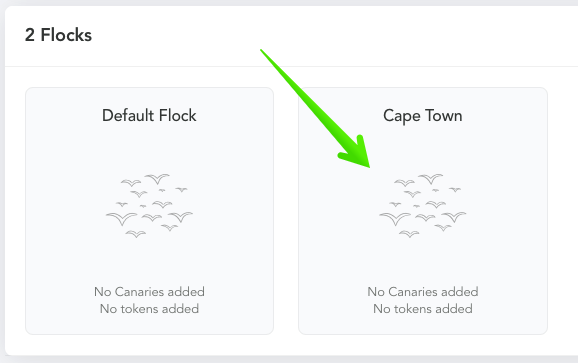Click the large left bird in Cape Town icon

click(x=395, y=218)
